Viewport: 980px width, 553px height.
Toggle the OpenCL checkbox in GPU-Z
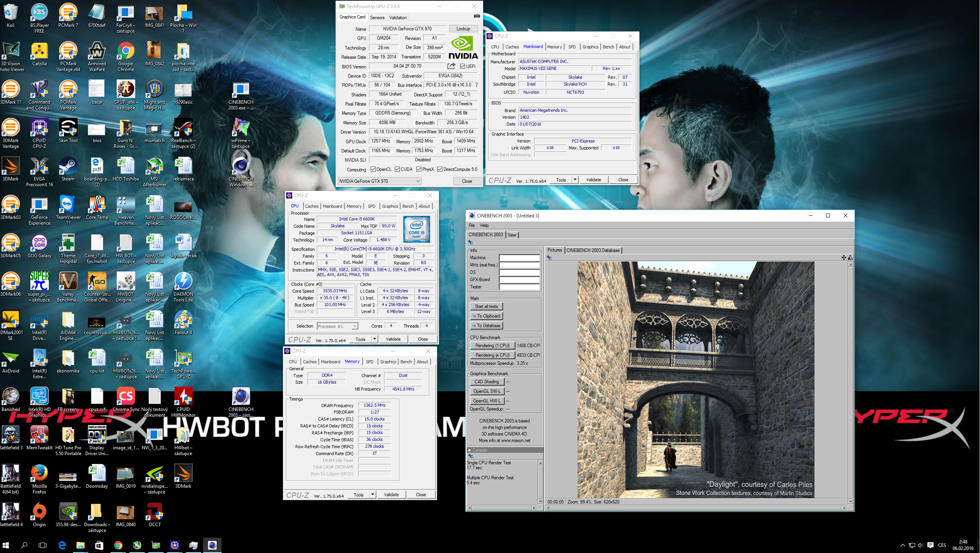tap(372, 169)
